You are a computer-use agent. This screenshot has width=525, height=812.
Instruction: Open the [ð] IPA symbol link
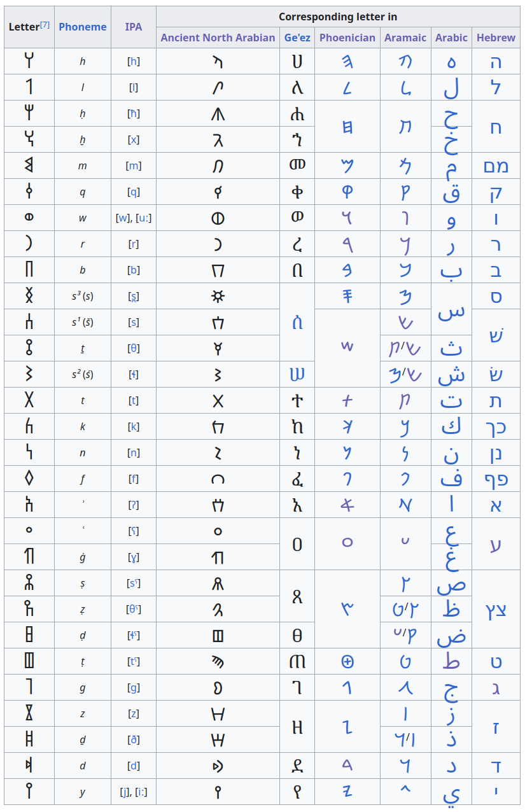(x=134, y=740)
